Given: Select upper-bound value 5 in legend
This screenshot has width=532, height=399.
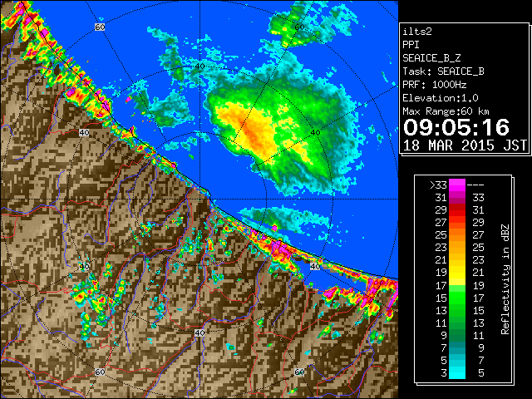Looking at the screenshot, I should (x=480, y=373).
